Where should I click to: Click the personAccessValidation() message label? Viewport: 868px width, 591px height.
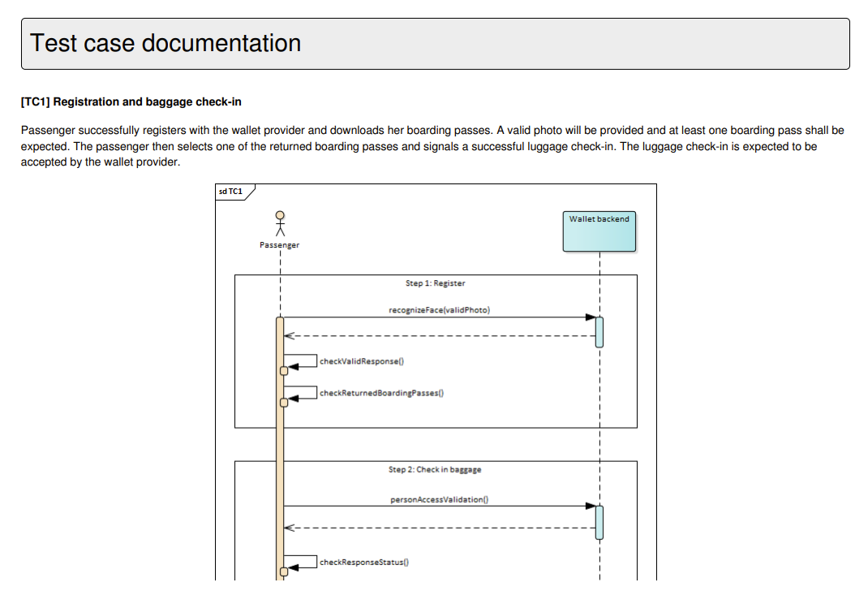[439, 499]
